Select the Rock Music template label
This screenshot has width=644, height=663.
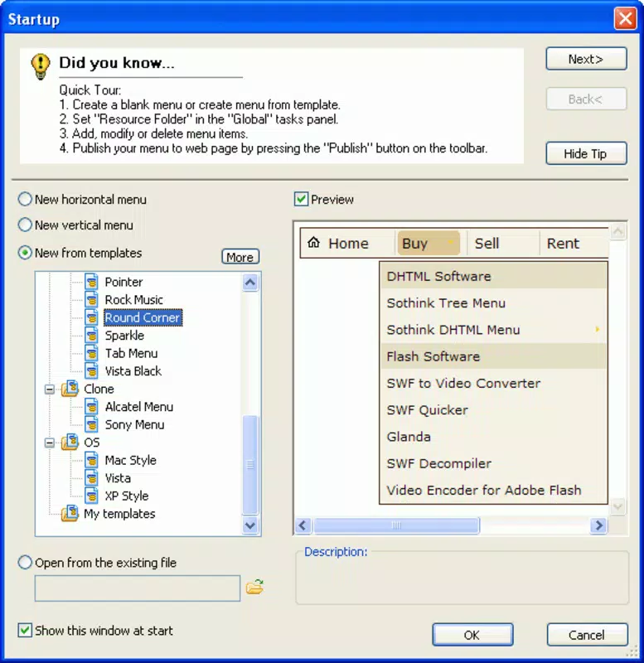click(x=133, y=299)
